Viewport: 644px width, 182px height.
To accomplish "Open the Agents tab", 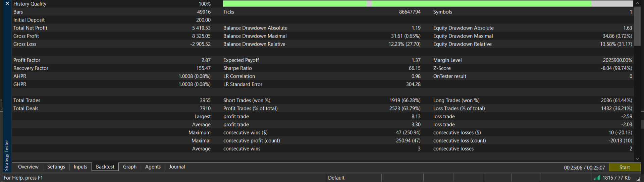I will pos(153,167).
